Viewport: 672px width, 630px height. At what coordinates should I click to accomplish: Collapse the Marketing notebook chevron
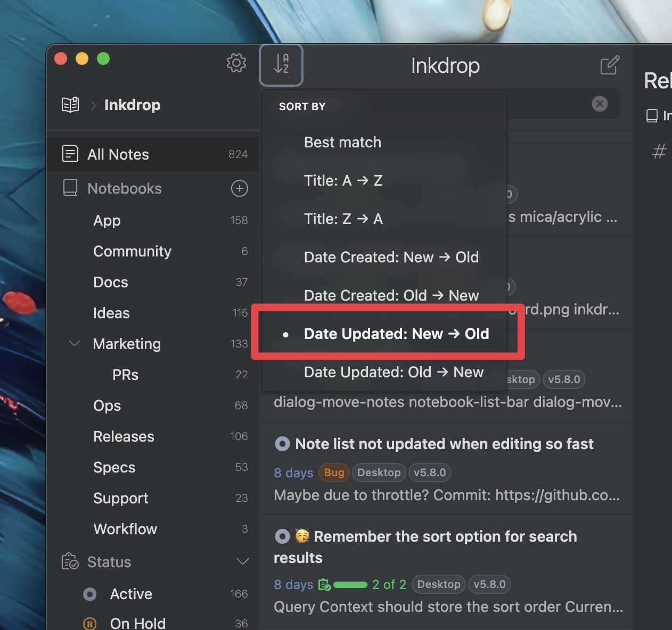(75, 344)
